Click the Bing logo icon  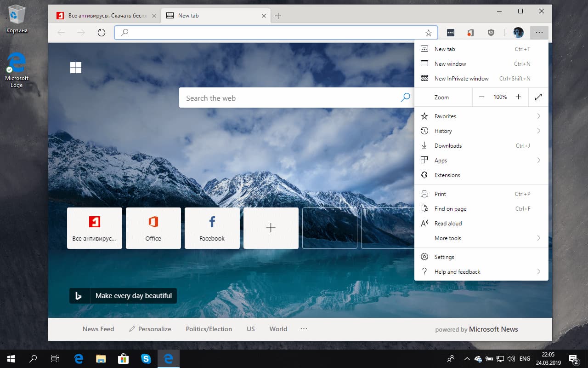pos(79,296)
